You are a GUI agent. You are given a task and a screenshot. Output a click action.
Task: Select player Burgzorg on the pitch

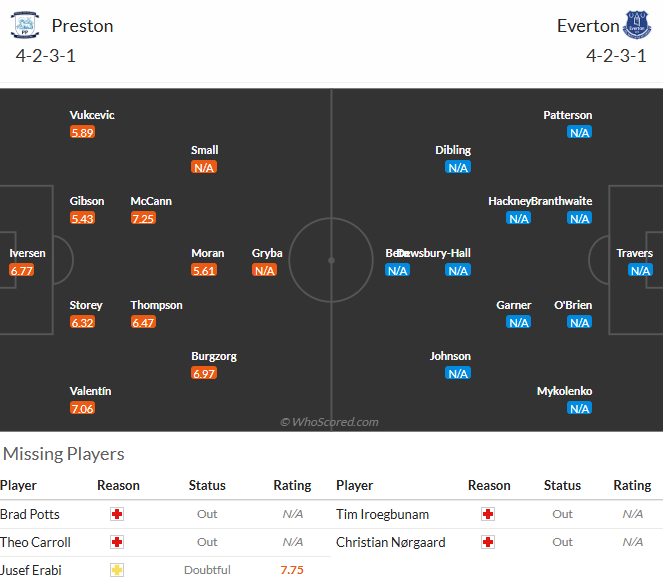point(214,356)
